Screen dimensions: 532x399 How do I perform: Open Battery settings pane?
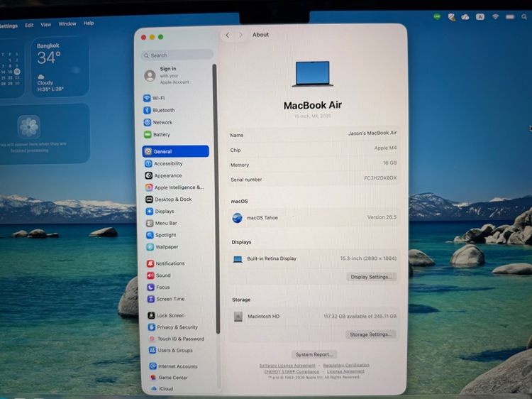pos(157,134)
